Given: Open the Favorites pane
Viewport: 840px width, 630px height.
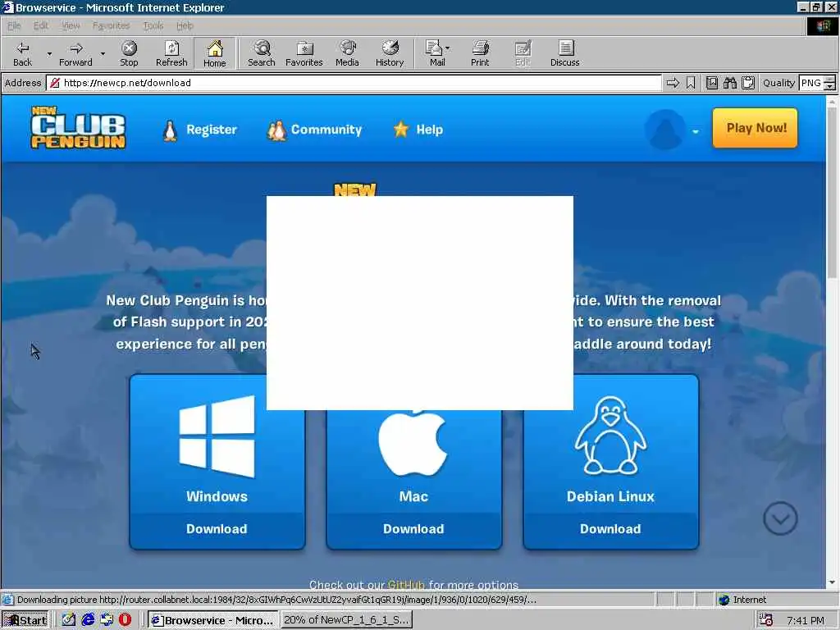Looking at the screenshot, I should (x=304, y=53).
